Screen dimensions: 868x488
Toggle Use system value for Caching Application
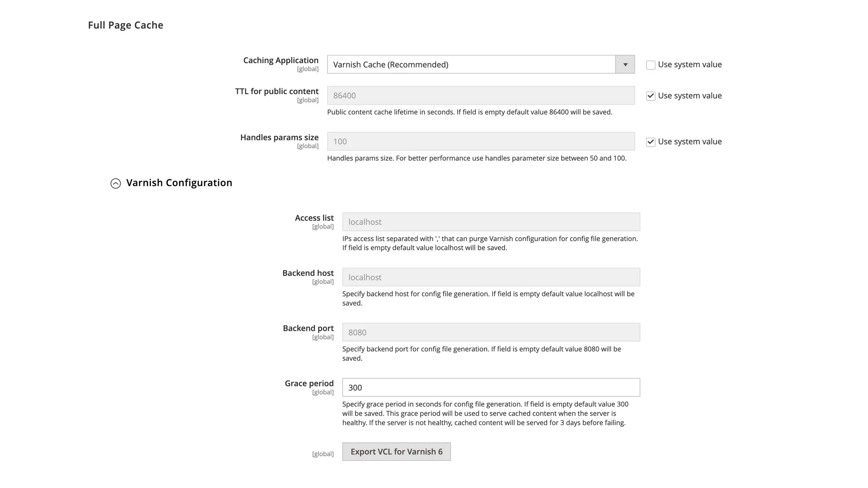click(651, 65)
